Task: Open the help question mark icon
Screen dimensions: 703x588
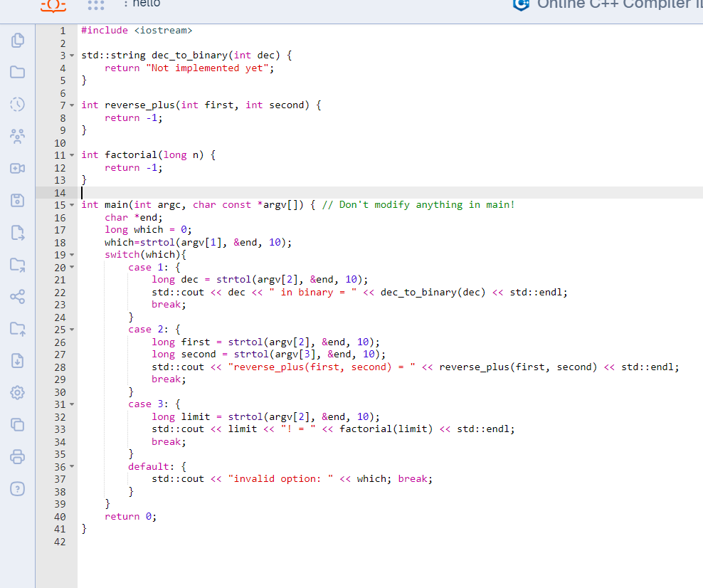Action: 18,488
